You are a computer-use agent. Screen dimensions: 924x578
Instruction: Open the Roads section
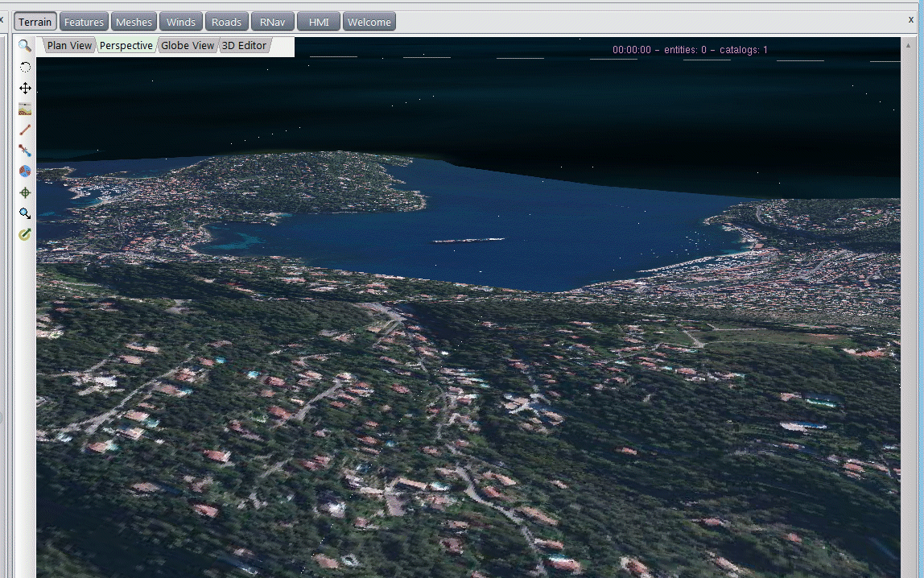[x=226, y=22]
